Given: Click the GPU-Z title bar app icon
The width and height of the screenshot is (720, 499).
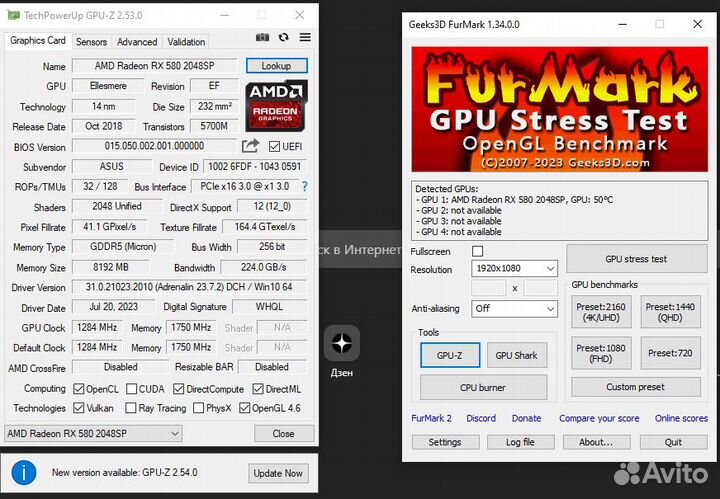Looking at the screenshot, I should click(x=13, y=15).
